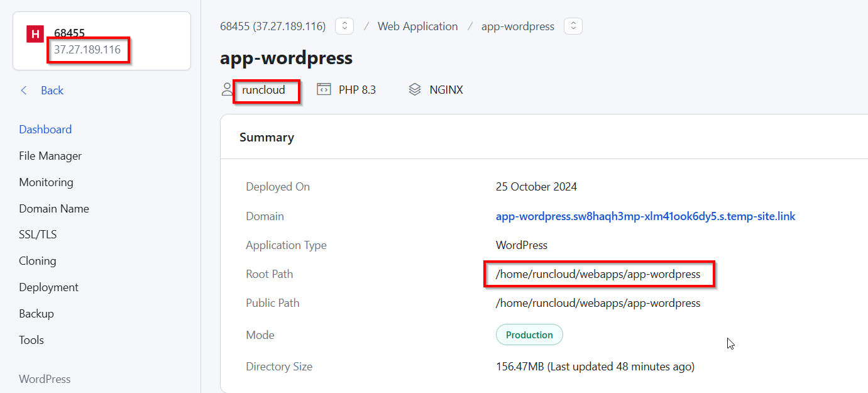Click the back chevron arrow icon

pos(24,91)
